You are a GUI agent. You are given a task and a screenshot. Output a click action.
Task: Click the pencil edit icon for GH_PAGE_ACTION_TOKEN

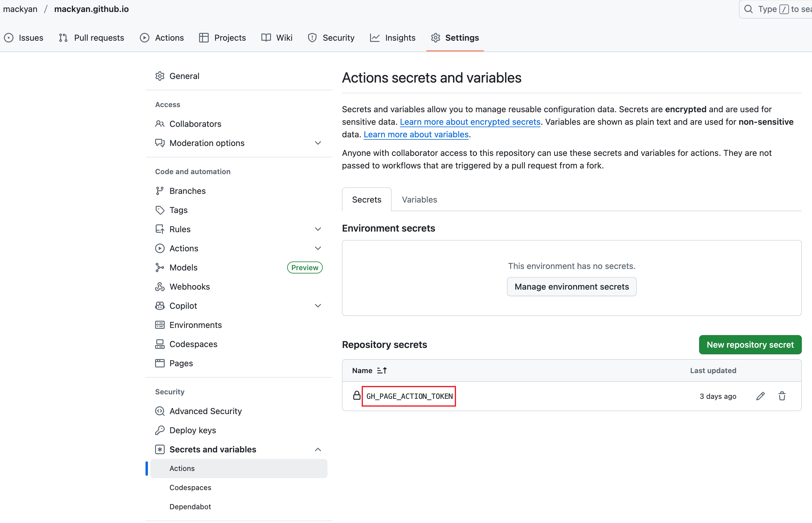pos(761,396)
